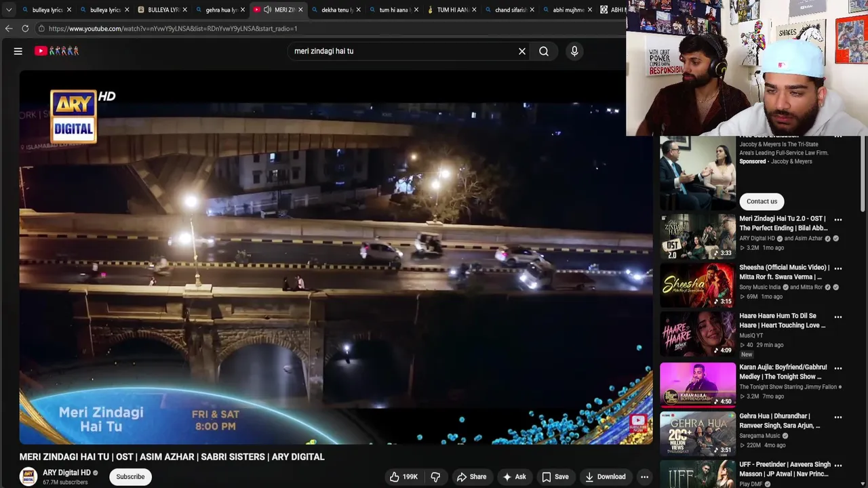Open Meri Zindagi Hai Tu 2.0 thumbnail
The width and height of the screenshot is (868, 488).
point(698,237)
